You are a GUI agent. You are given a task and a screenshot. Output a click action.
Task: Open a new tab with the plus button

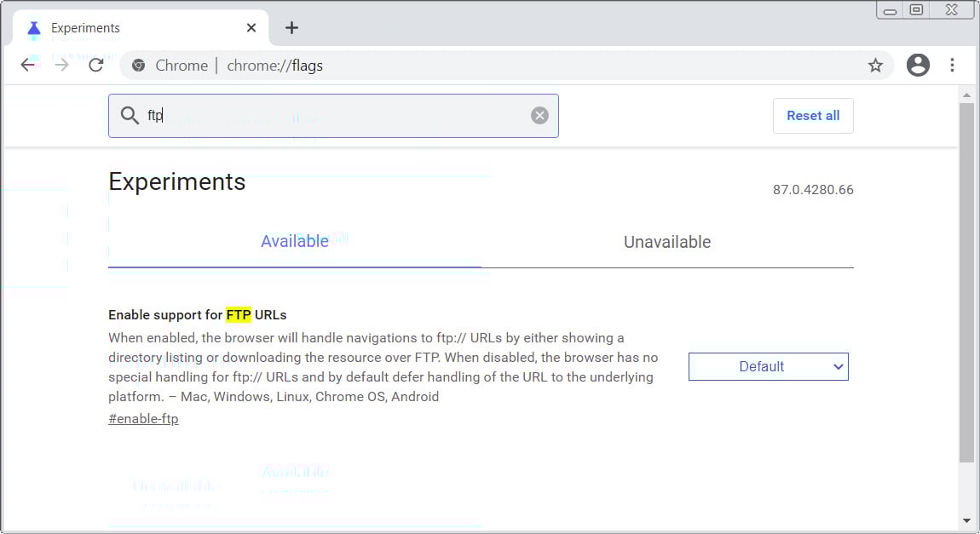click(x=291, y=27)
